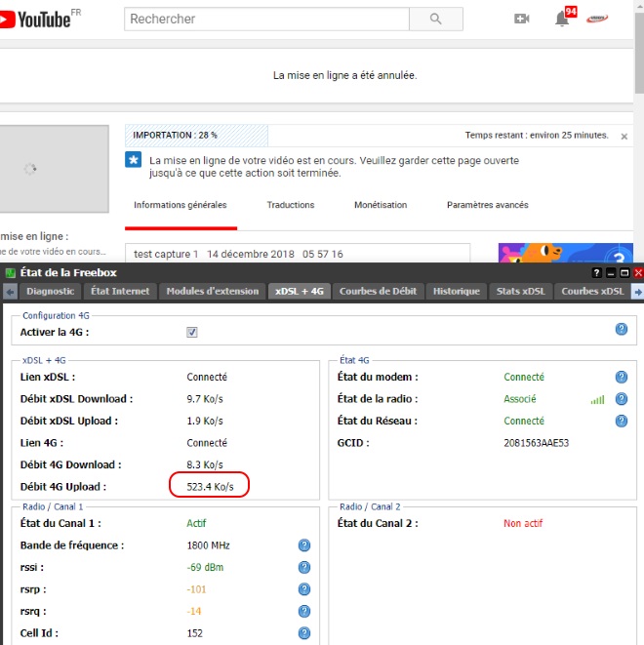
Task: Click the Rechercher search field
Action: coord(265,19)
